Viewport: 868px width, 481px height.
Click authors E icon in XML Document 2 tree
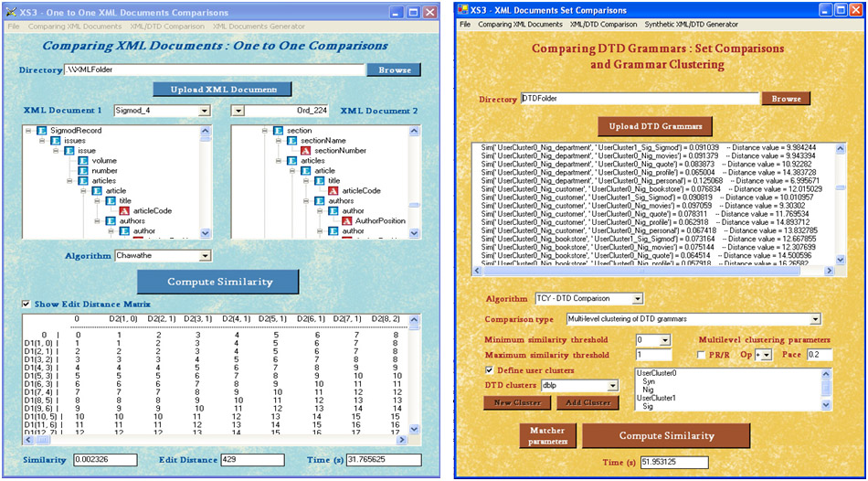[x=320, y=200]
